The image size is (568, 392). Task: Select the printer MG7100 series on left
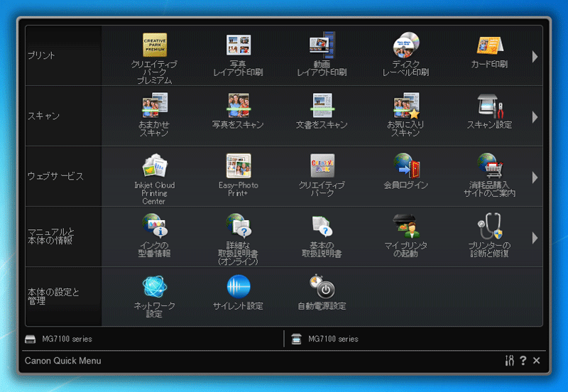click(59, 339)
